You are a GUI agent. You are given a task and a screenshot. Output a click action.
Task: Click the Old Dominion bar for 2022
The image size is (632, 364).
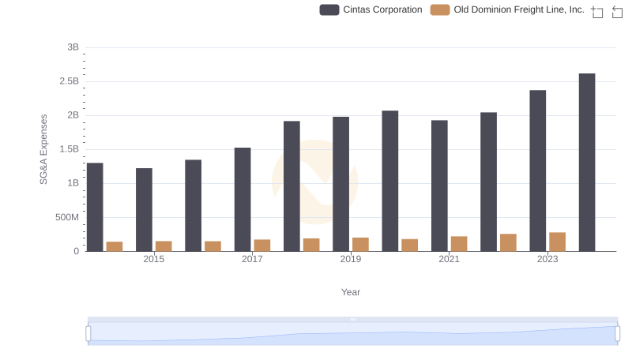point(508,243)
